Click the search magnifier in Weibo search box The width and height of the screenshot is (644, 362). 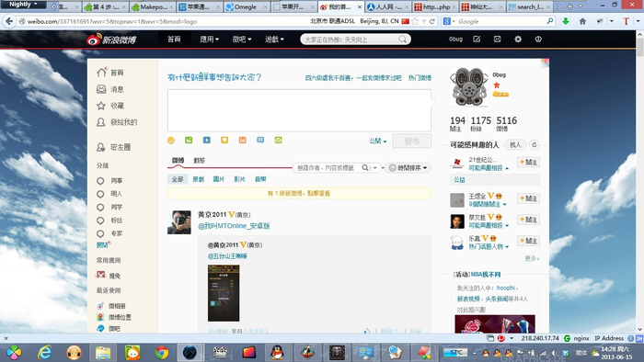pos(403,40)
